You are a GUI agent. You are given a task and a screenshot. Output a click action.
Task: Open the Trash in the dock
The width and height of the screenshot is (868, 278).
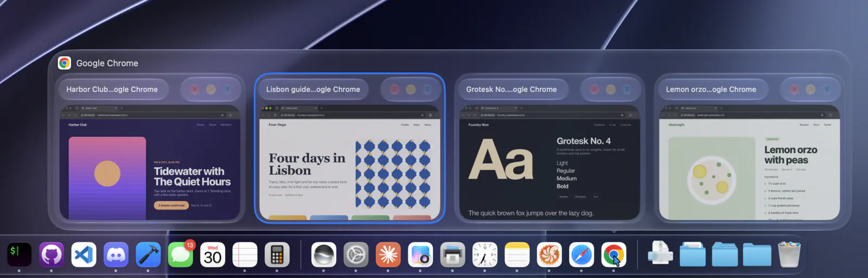click(x=789, y=254)
